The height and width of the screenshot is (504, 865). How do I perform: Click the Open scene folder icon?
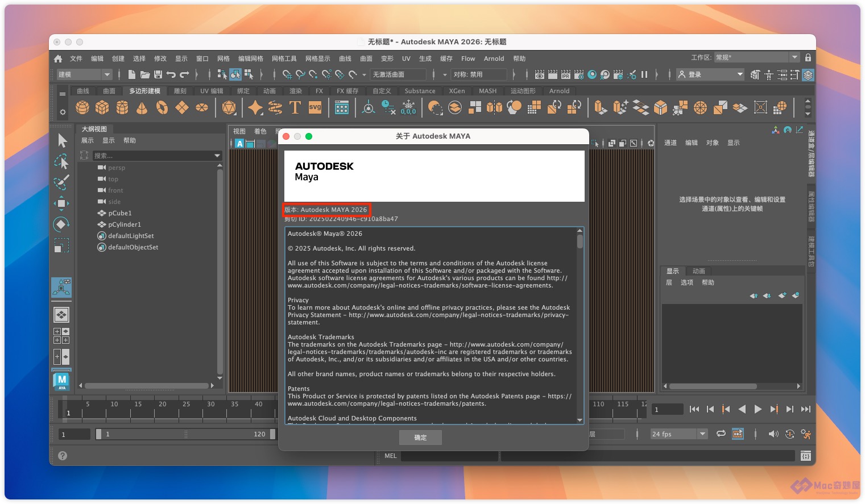(145, 74)
